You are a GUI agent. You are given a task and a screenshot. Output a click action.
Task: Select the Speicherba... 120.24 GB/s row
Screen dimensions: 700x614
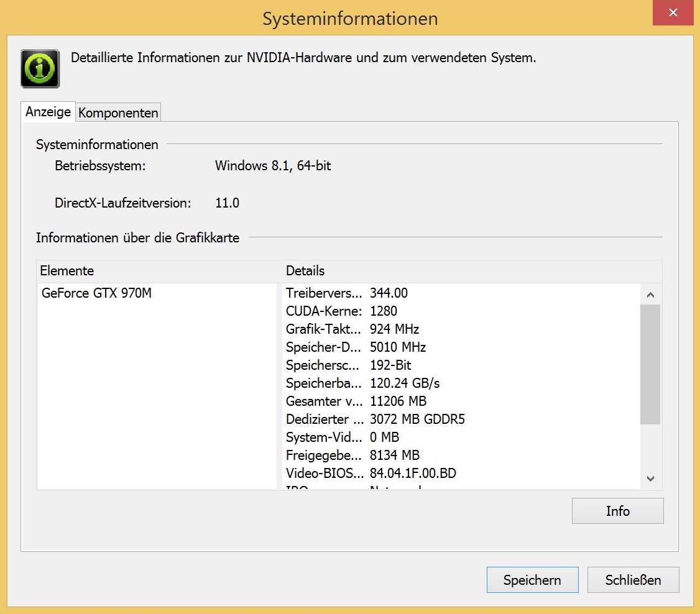point(462,383)
